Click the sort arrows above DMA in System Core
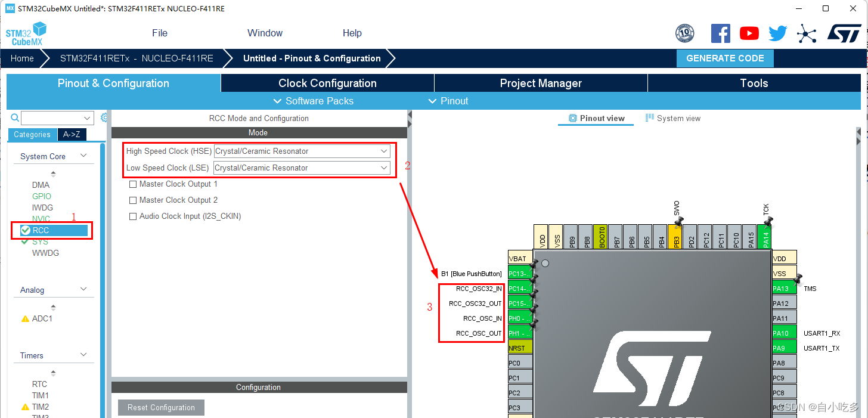The image size is (868, 418). 54,174
